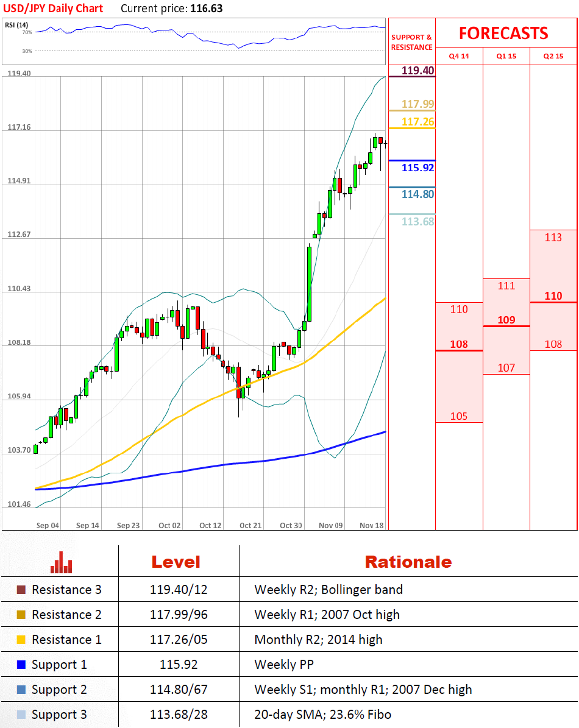Click the level cell '117.26/05'

pyautogui.click(x=179, y=640)
